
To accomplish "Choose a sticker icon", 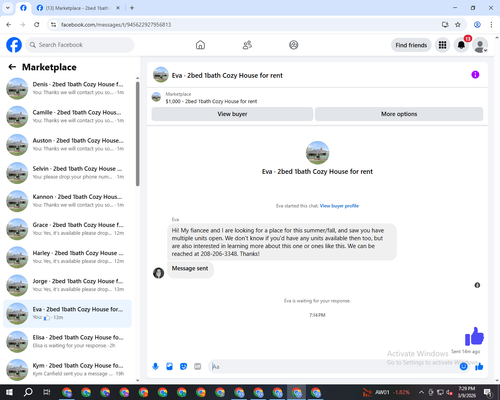I will coord(183,367).
